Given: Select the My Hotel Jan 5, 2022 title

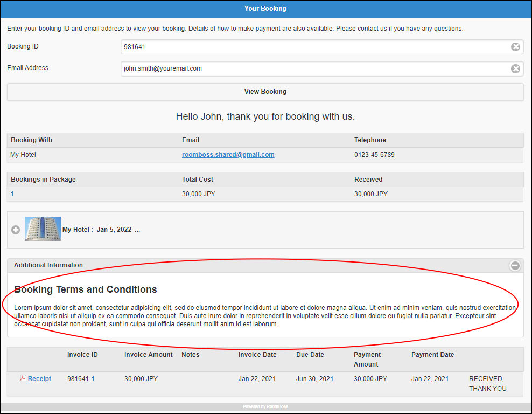Looking at the screenshot, I should [101, 230].
